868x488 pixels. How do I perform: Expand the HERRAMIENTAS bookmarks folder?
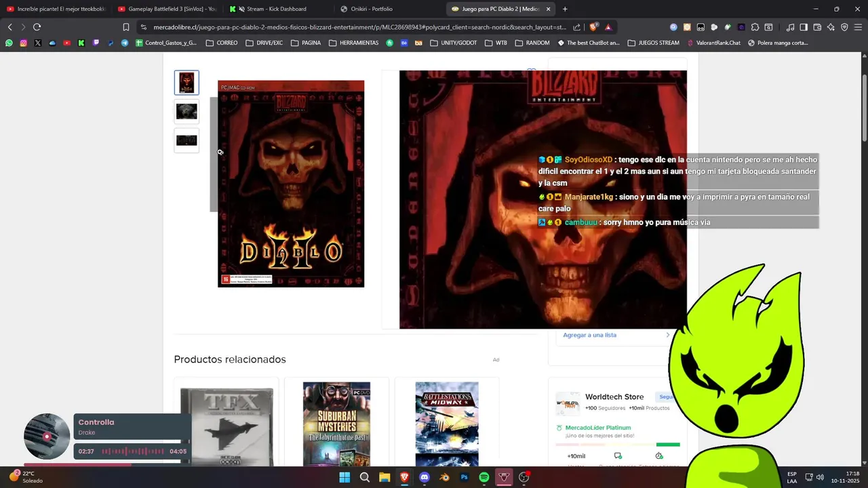tap(354, 43)
